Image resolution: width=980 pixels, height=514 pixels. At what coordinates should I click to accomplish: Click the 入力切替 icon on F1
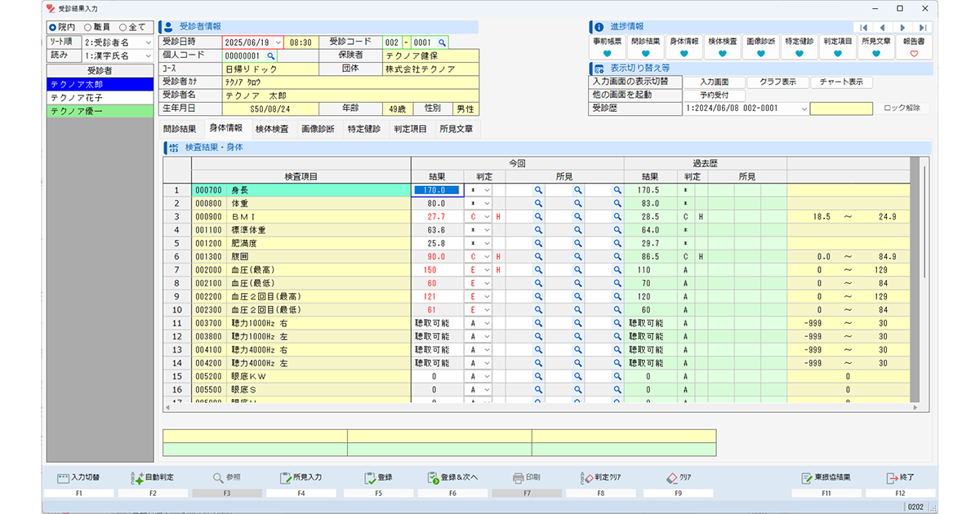[79, 476]
